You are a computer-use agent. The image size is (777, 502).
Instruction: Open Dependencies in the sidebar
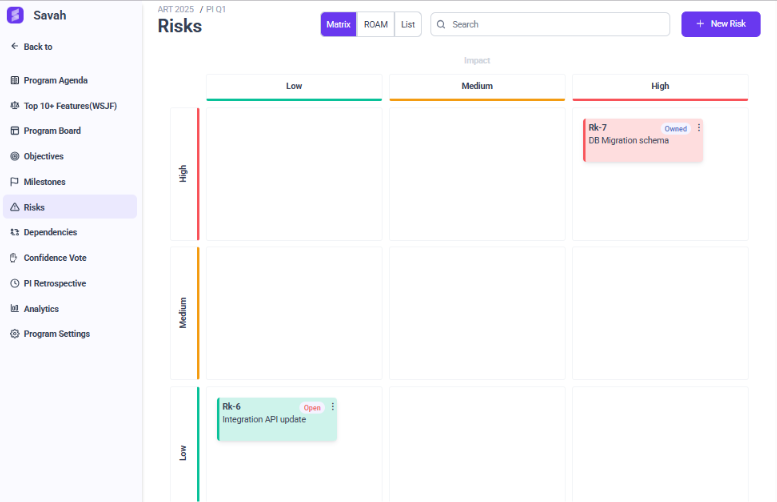[x=50, y=232]
